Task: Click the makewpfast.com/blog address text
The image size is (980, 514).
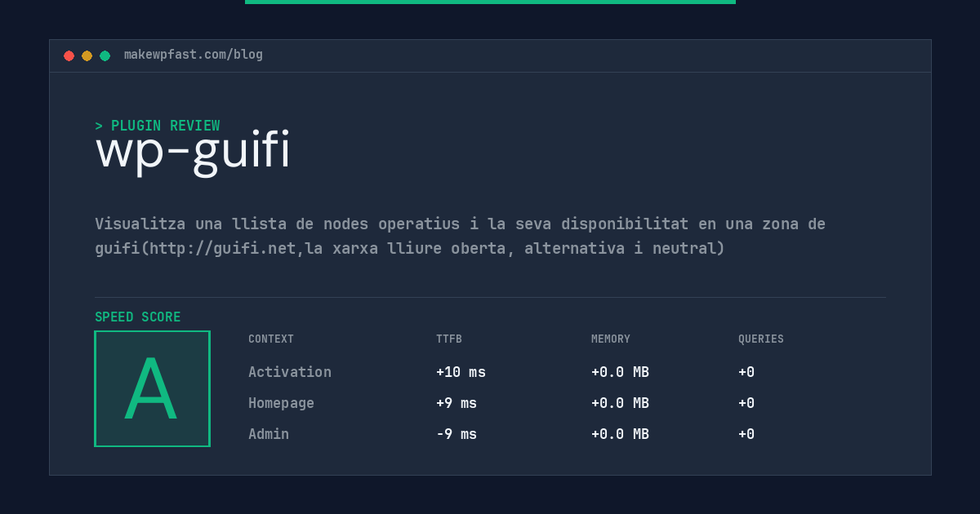Action: [194, 55]
